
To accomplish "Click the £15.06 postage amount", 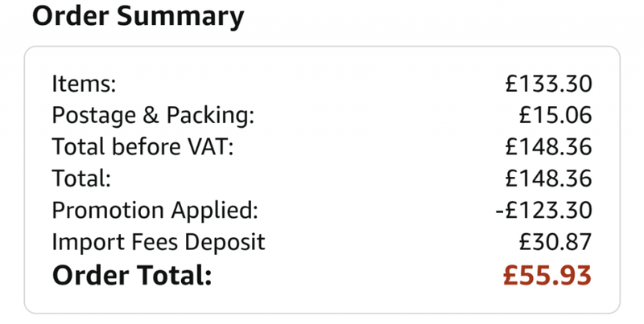I will pyautogui.click(x=555, y=115).
